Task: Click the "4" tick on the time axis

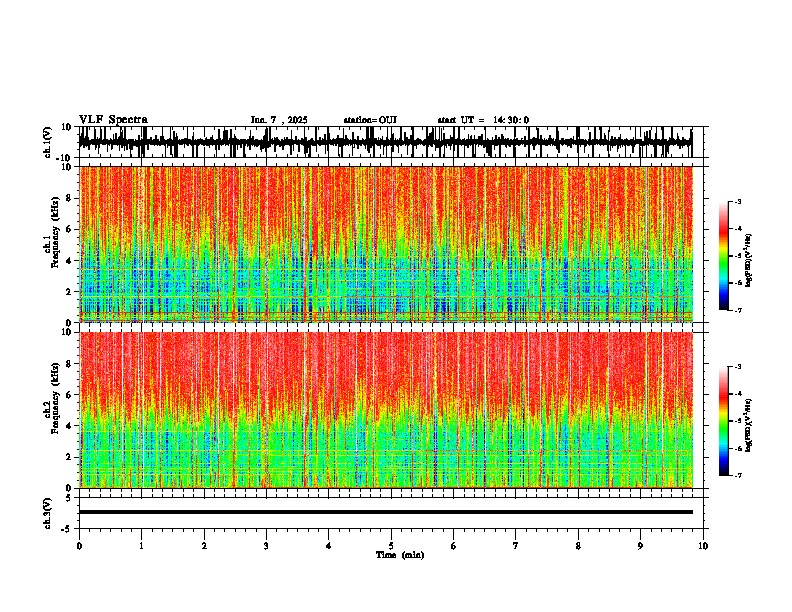Action: click(x=329, y=546)
